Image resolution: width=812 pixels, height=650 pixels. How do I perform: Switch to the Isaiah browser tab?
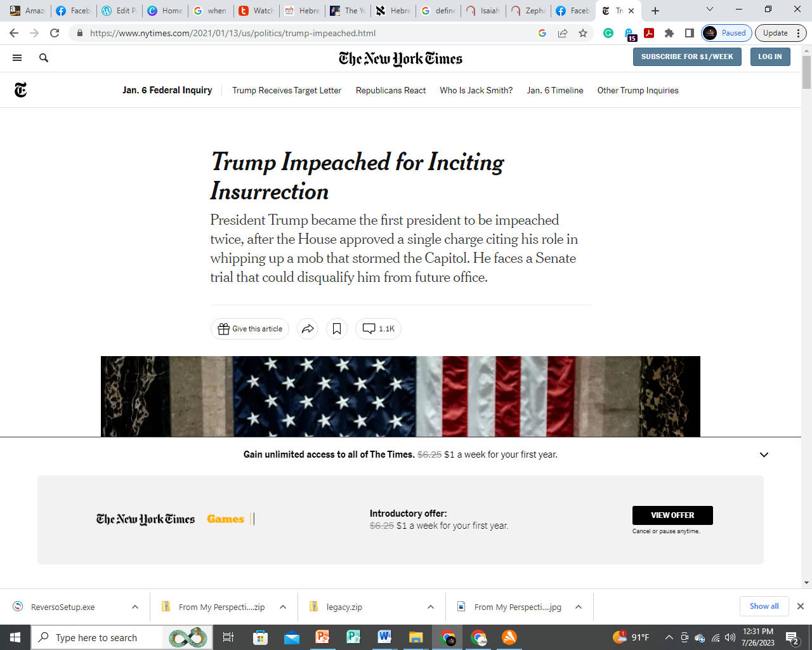pos(484,11)
